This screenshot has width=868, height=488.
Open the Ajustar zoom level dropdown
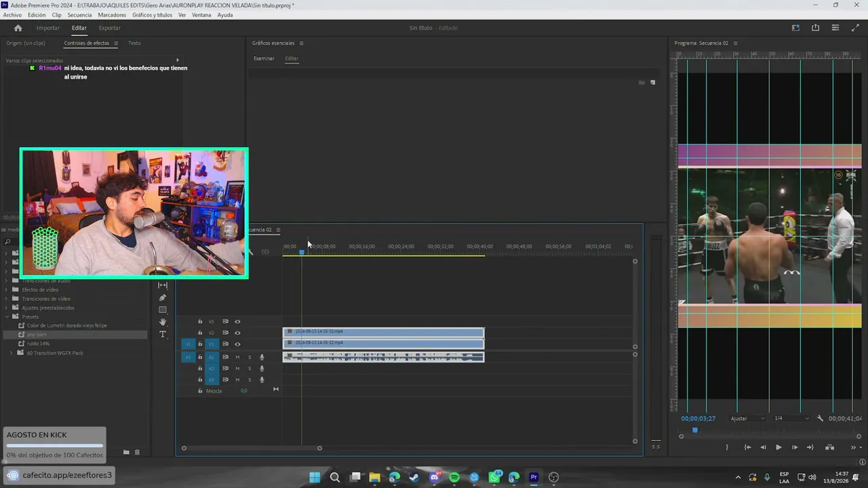pyautogui.click(x=747, y=418)
